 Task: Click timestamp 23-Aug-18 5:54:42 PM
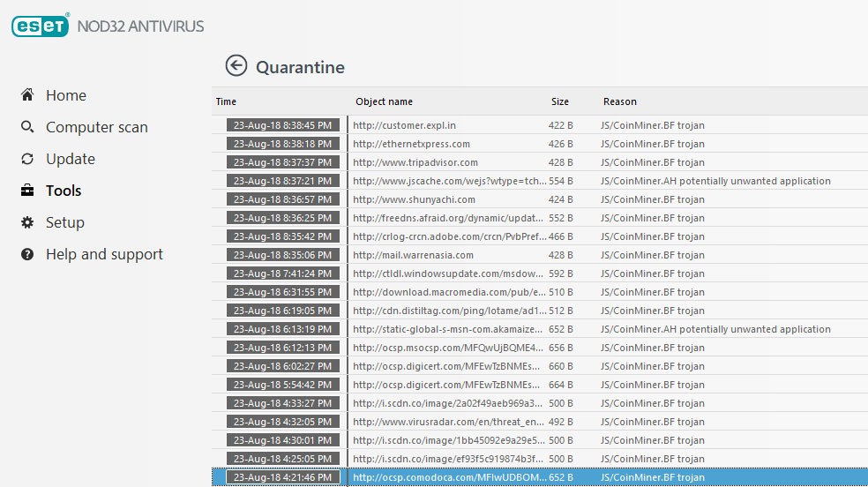pyautogui.click(x=283, y=385)
